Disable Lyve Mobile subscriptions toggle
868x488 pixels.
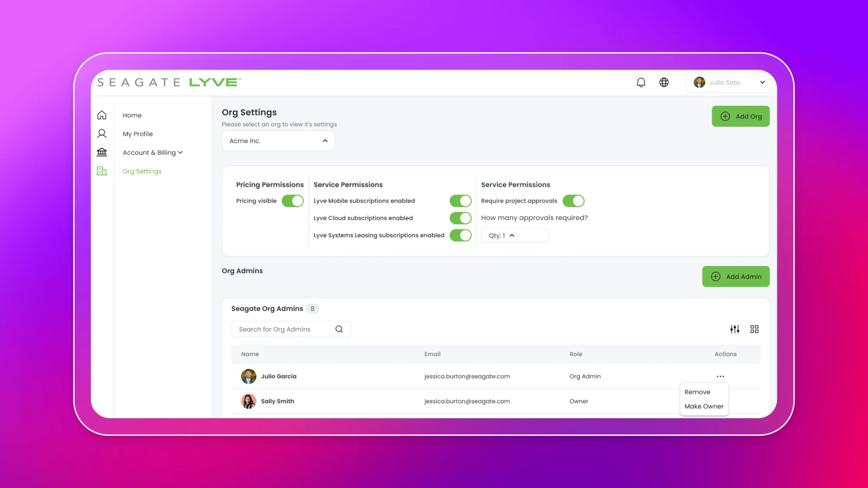coord(460,201)
